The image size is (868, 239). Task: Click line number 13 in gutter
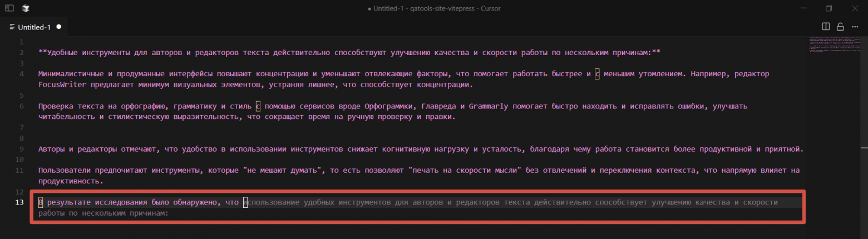coord(19,202)
